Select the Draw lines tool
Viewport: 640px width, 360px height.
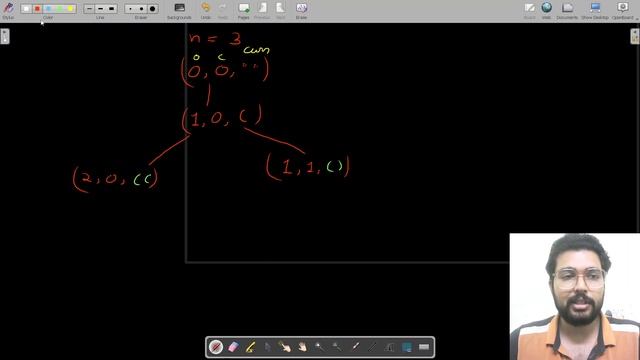tap(371, 347)
